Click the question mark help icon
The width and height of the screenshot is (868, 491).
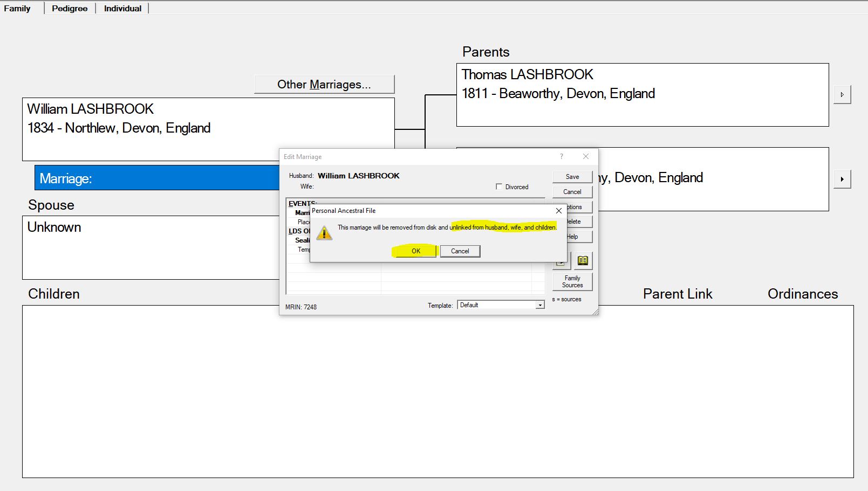coord(562,156)
